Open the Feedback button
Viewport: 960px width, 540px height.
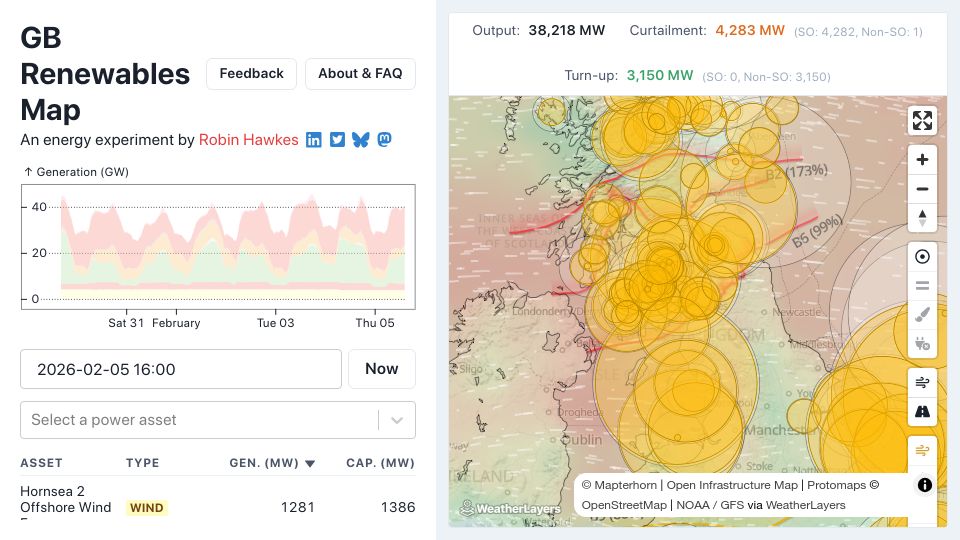(x=252, y=74)
